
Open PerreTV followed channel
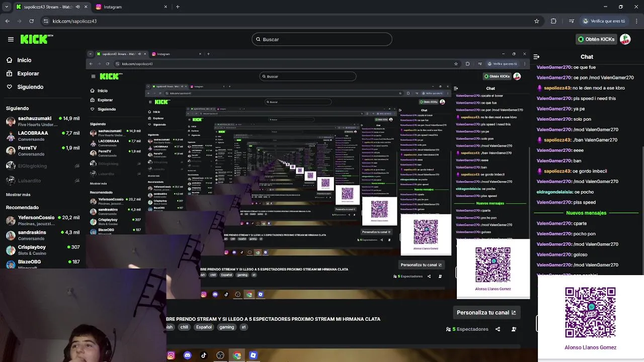43,151
